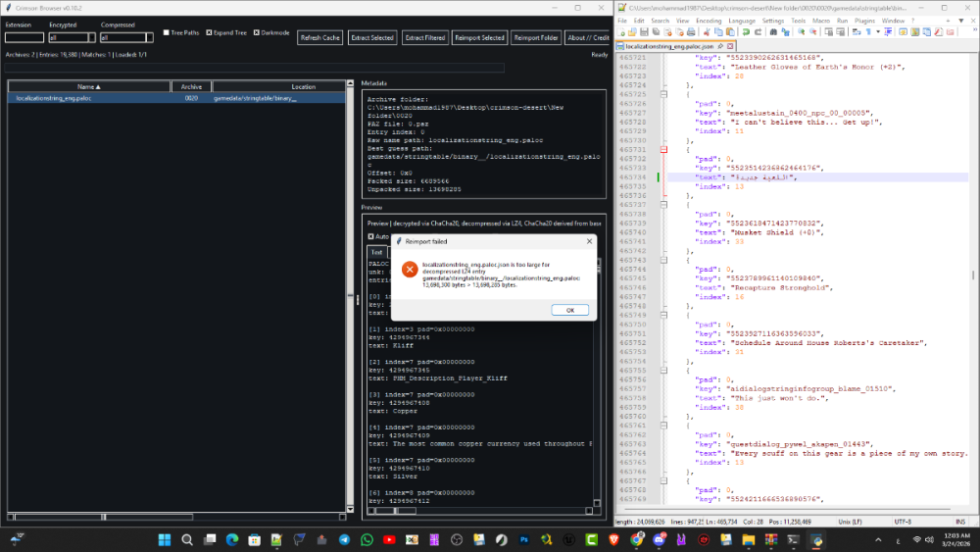This screenshot has width=980, height=552.
Task: Click the Show All Characters icon in Notepad++
Action: (x=868, y=32)
